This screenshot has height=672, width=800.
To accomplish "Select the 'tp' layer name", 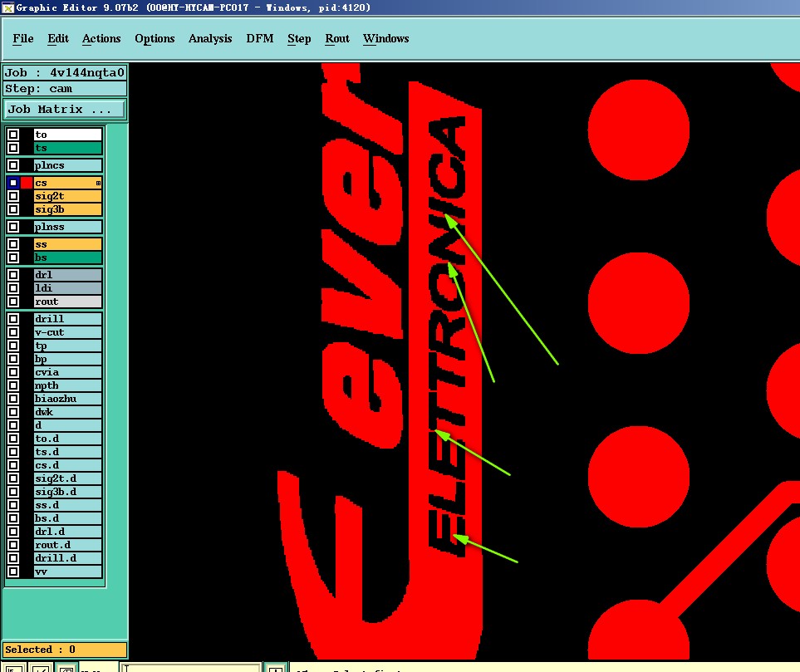I will coord(68,346).
